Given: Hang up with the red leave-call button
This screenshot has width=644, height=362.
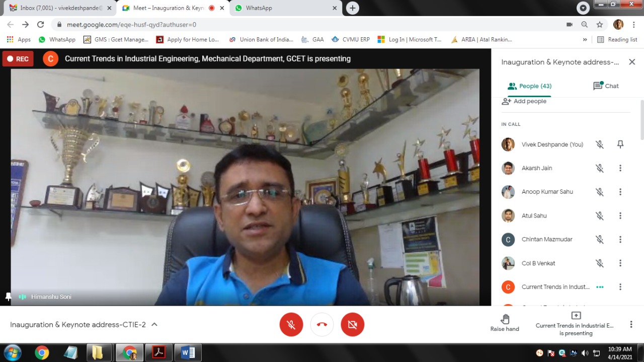Looking at the screenshot, I should click(x=322, y=324).
